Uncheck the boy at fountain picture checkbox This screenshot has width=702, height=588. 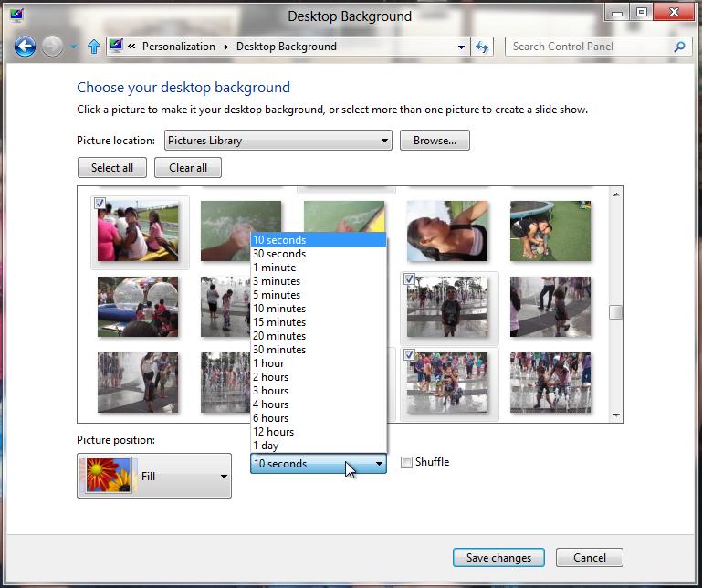click(410, 278)
